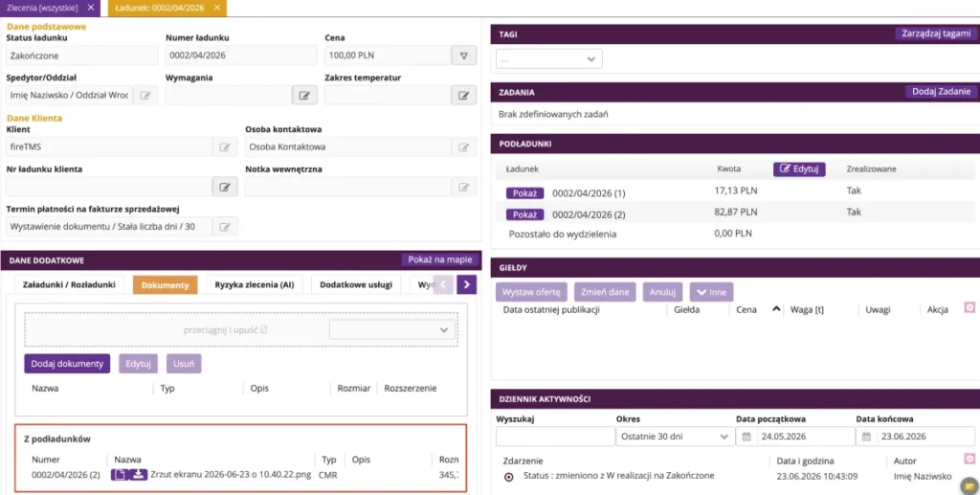Viewport: 980px width, 495px height.
Task: Click the edit icon beside Zakres temperatur field
Action: point(464,95)
